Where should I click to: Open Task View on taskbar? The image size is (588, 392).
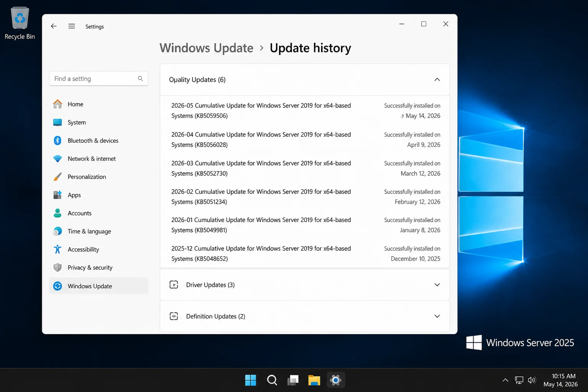pyautogui.click(x=293, y=380)
